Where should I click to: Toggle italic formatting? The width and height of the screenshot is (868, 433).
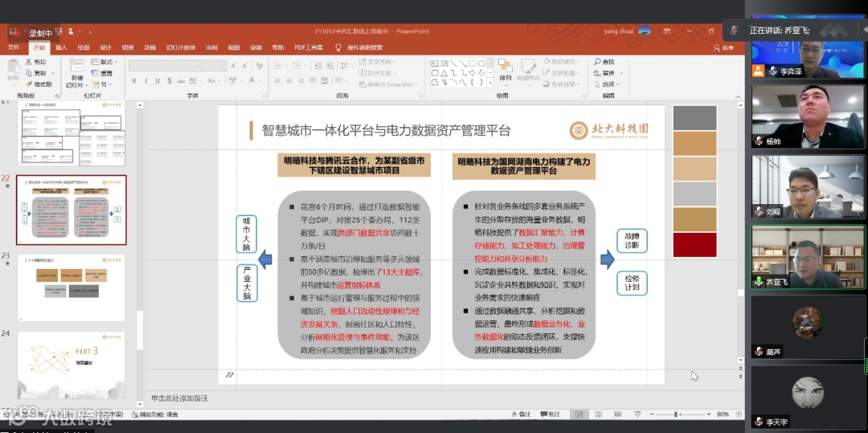(145, 81)
